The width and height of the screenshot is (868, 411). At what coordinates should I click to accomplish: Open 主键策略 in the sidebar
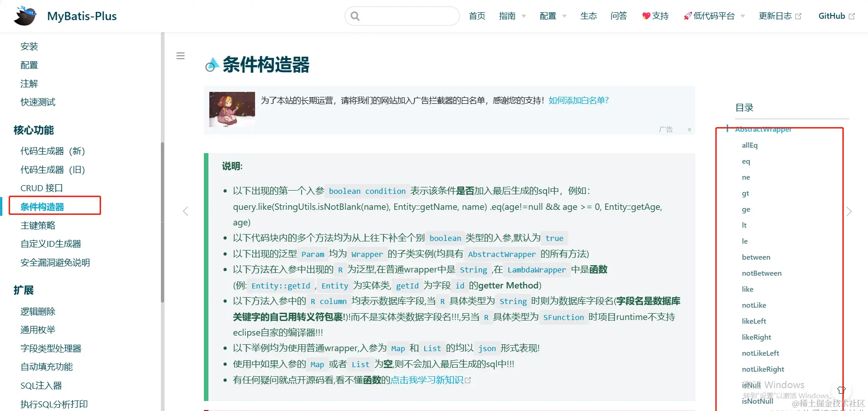38,225
